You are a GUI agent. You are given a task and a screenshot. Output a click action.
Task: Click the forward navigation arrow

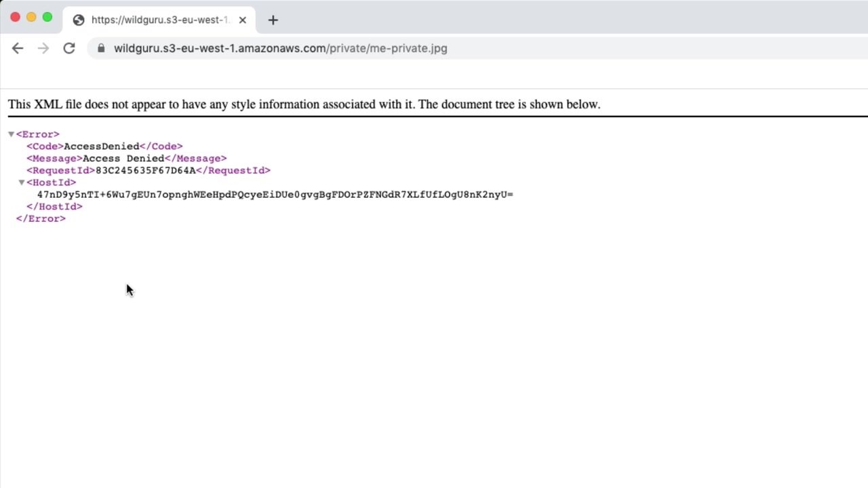[43, 48]
